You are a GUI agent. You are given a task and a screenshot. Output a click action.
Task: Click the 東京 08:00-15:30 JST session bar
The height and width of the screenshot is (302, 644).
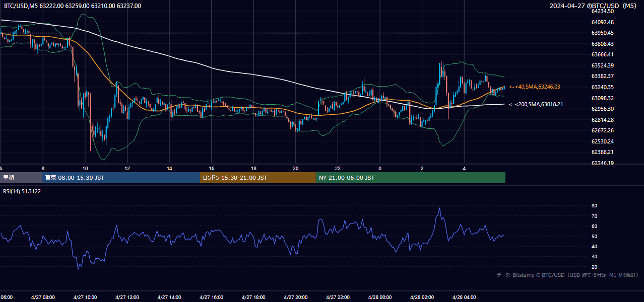tap(121, 178)
